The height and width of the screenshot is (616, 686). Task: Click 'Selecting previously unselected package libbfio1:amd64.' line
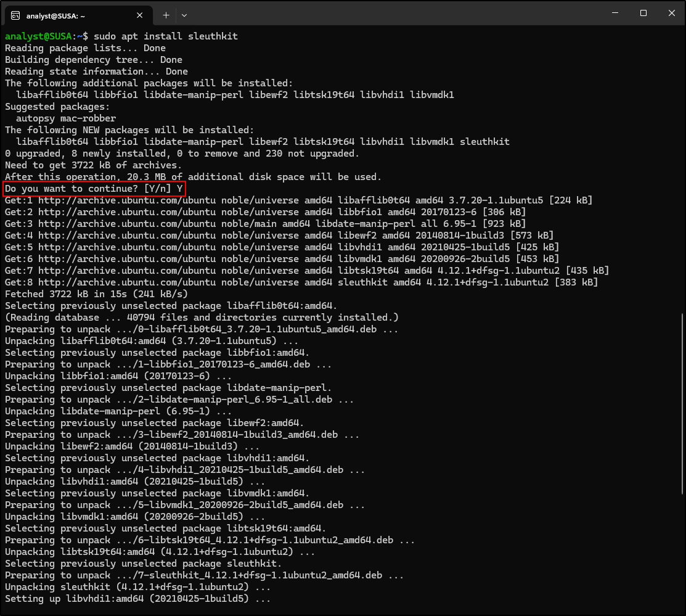[157, 353]
